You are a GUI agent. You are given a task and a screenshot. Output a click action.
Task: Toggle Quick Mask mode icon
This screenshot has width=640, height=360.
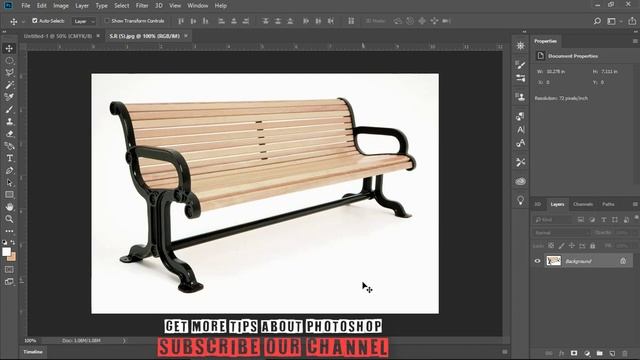(x=9, y=270)
